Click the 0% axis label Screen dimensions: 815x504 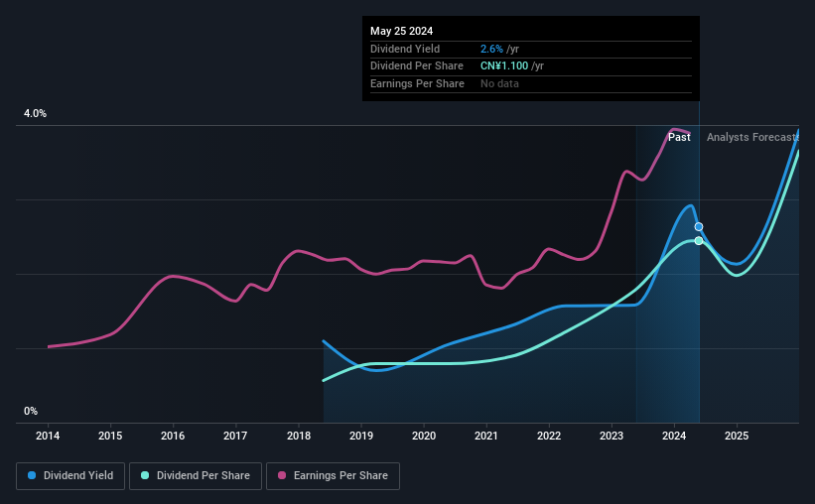coord(31,411)
